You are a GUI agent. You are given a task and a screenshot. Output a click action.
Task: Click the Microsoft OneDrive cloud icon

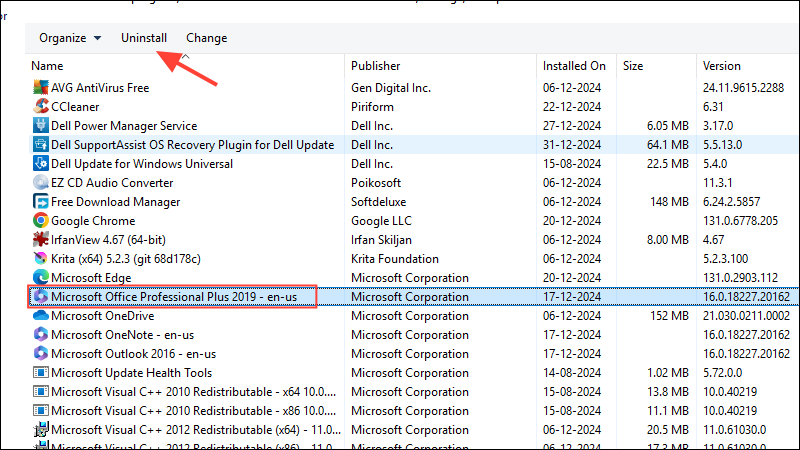[40, 316]
